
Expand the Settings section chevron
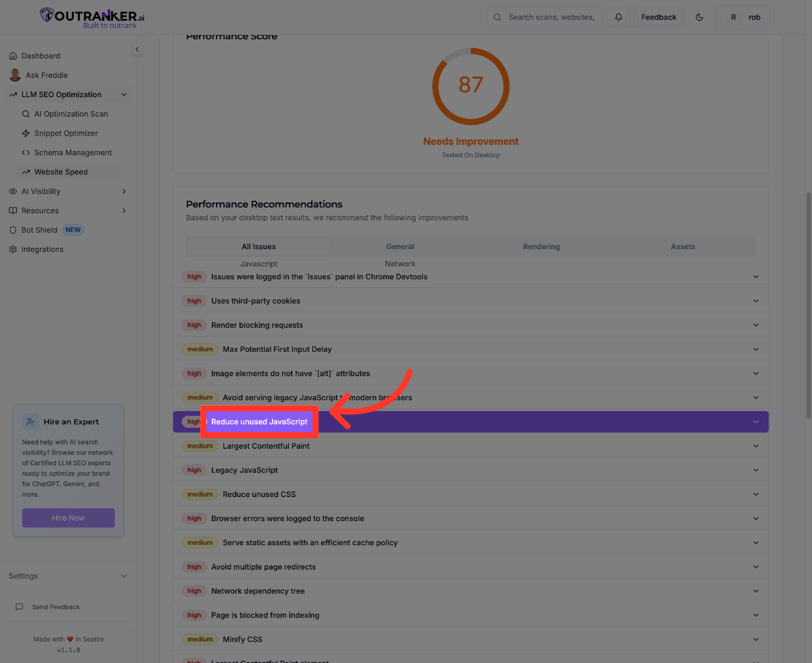coord(124,576)
